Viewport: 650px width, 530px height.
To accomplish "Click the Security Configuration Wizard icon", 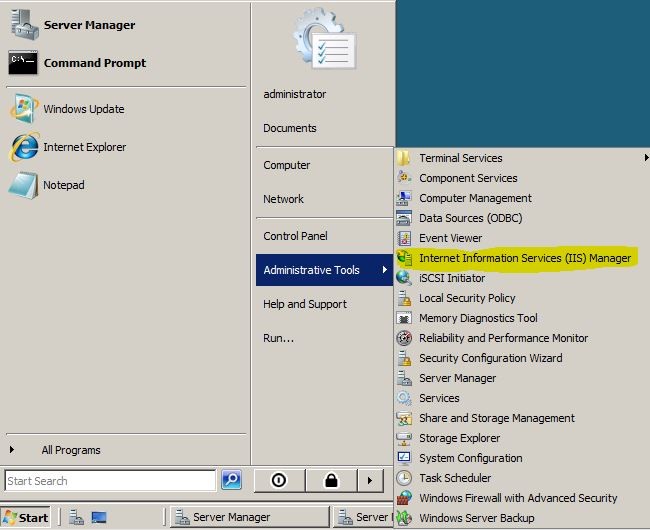I will 404,358.
